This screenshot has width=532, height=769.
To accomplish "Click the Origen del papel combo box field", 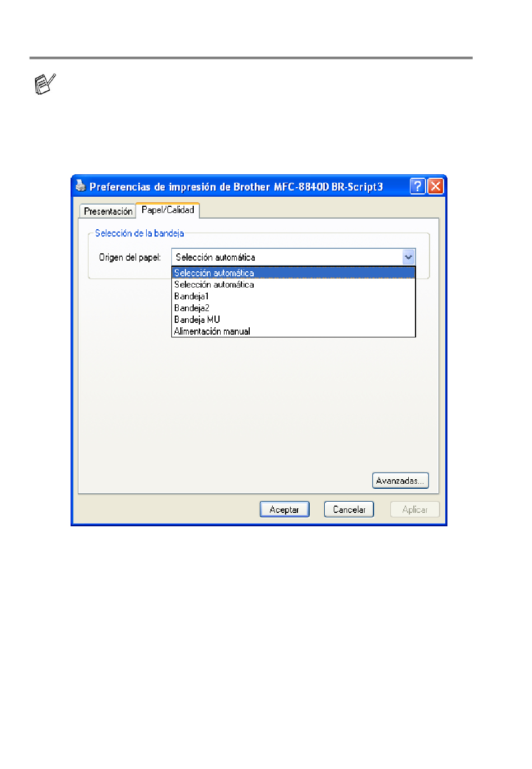I will pyautogui.click(x=293, y=257).
